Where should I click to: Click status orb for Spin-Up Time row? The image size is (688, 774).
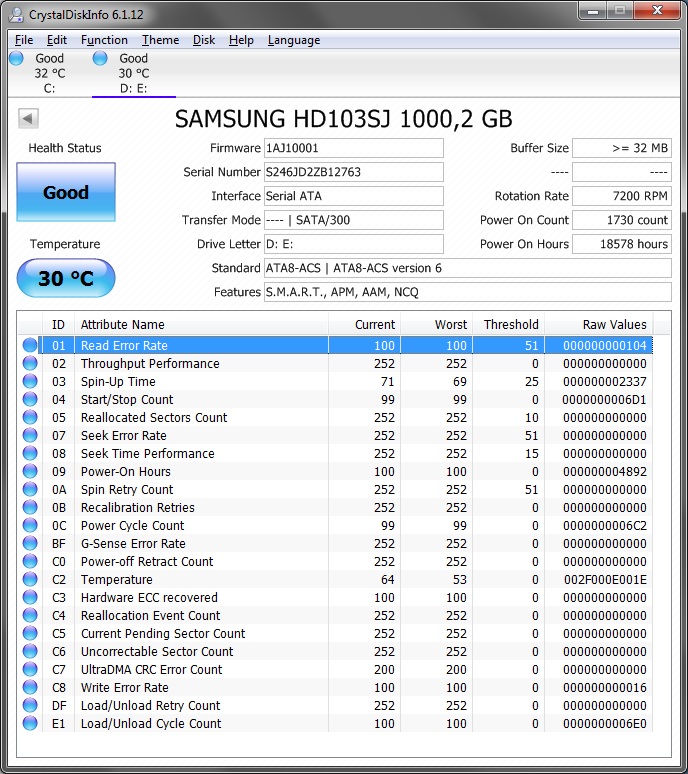click(30, 381)
